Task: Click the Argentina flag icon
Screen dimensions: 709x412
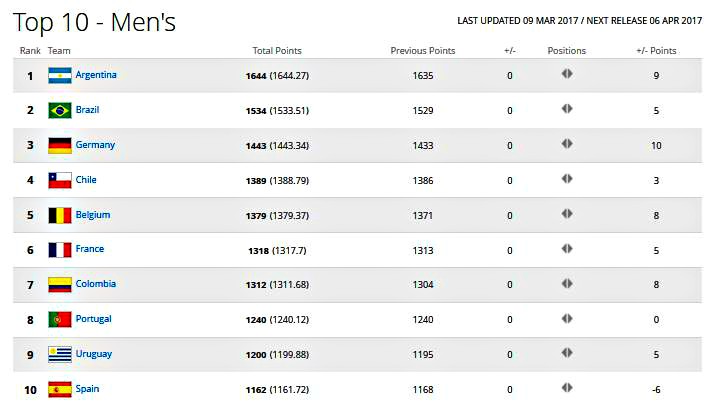Action: [60, 76]
